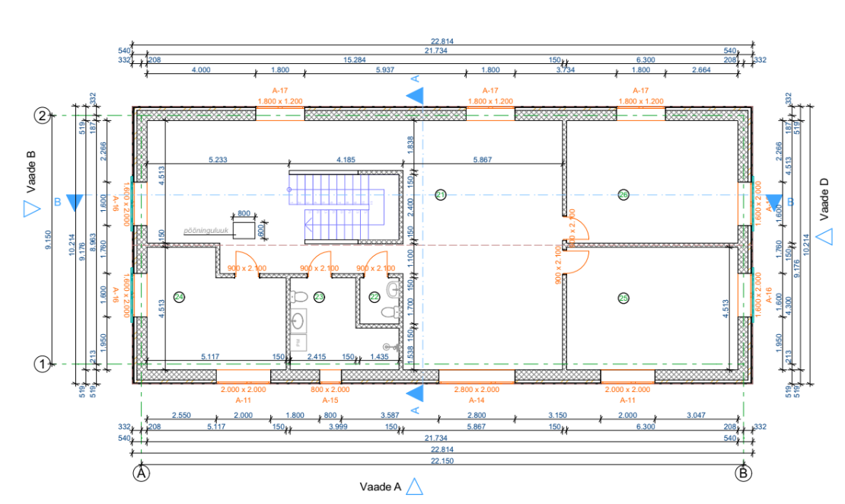Screen dimensions: 845x504
Task: Click the Vaade A elevation triangle
Action: click(x=414, y=486)
